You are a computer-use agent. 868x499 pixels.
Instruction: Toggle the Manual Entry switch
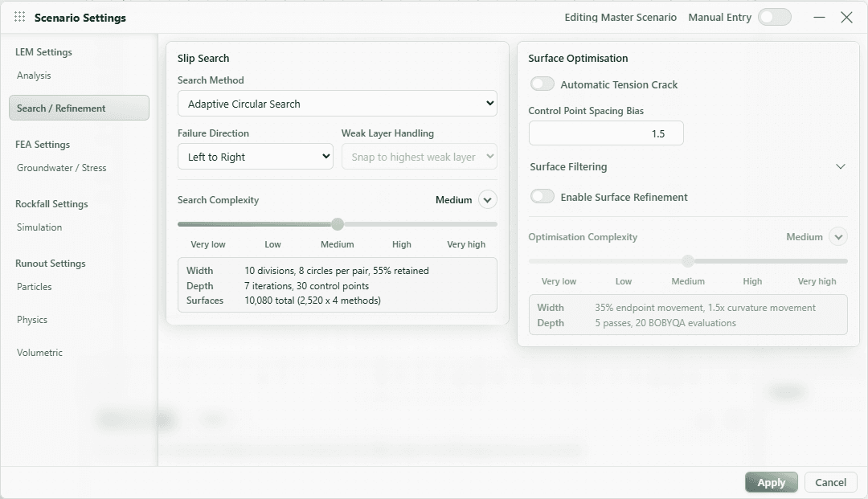(775, 17)
